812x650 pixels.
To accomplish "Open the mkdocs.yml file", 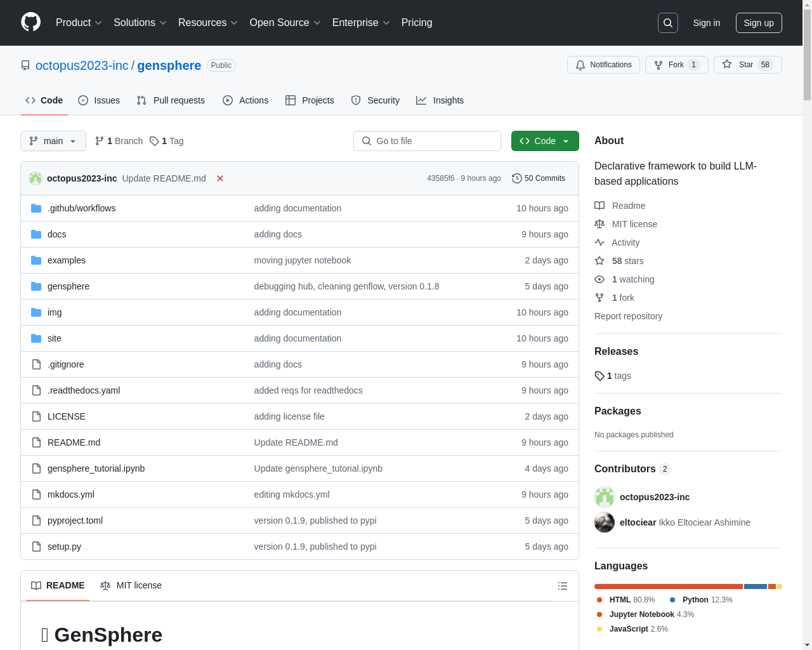I will click(71, 494).
